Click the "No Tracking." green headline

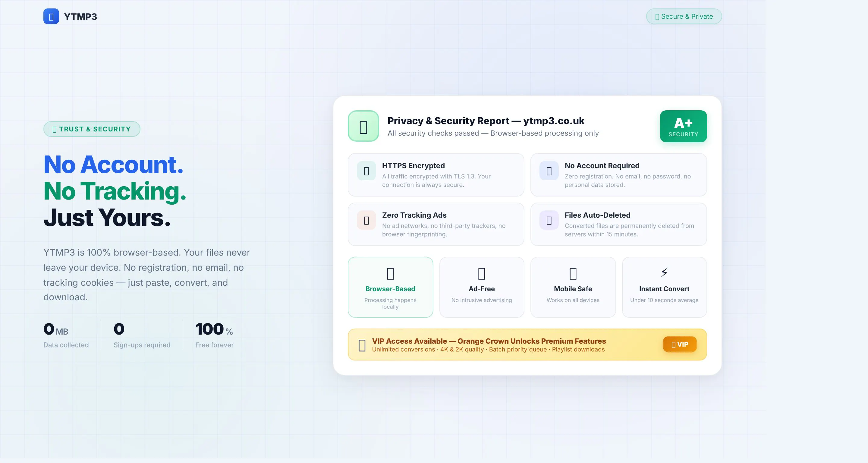[115, 191]
